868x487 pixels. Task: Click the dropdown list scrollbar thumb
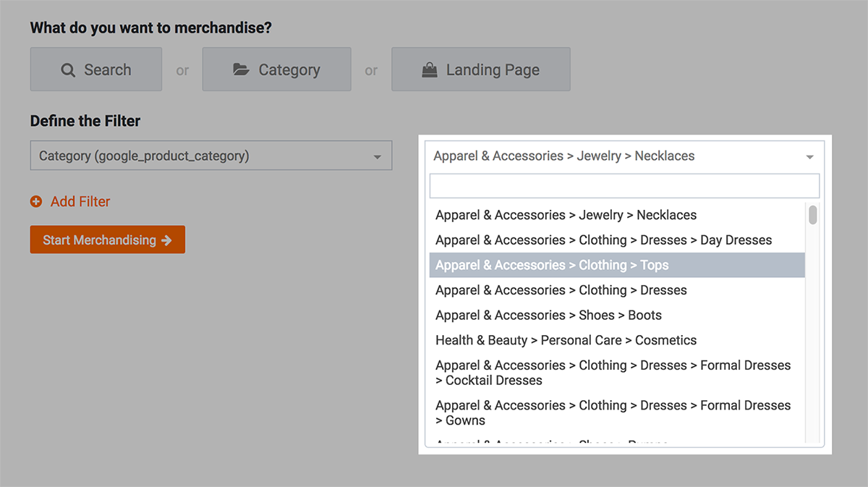(813, 216)
